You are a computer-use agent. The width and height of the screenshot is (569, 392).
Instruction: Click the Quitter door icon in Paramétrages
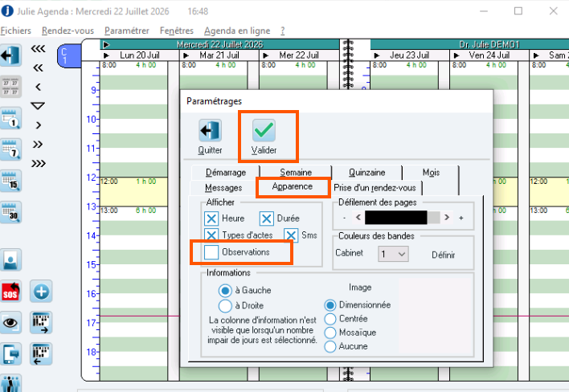click(210, 131)
